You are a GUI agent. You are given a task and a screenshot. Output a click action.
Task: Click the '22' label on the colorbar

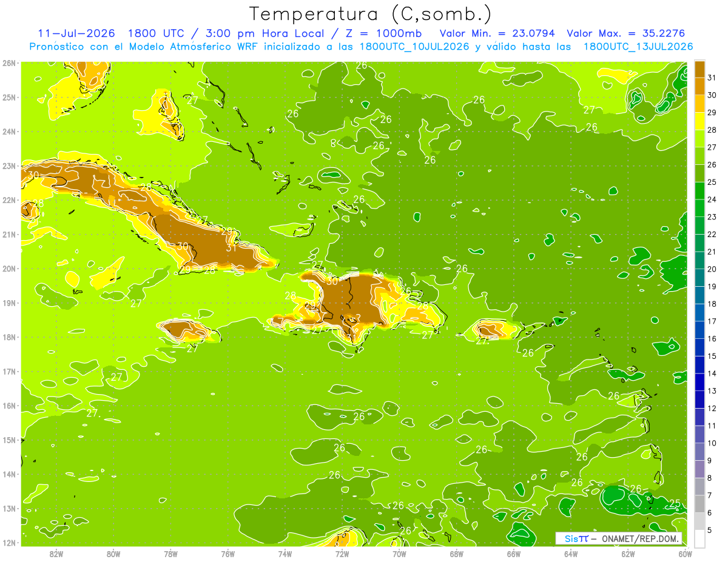[712, 235]
